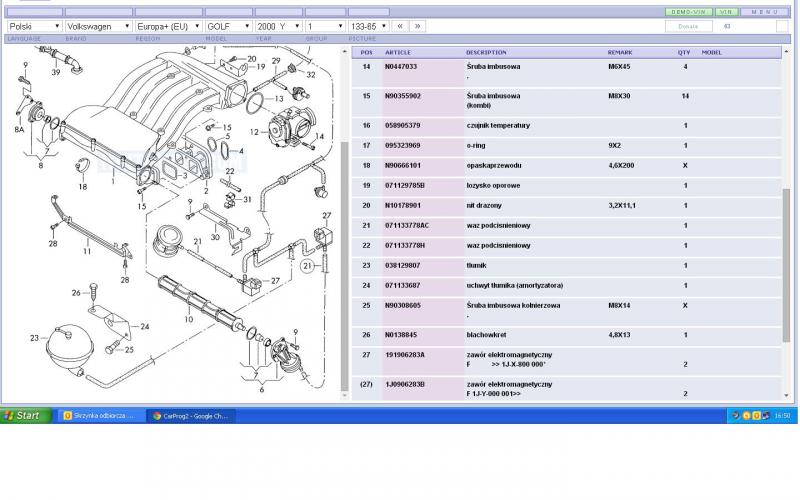Open the Brand dropdown showing Volkswagen
800x500 pixels.
[x=98, y=26]
